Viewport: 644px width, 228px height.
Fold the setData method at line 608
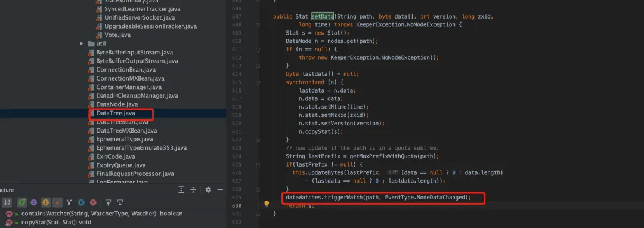[258, 24]
